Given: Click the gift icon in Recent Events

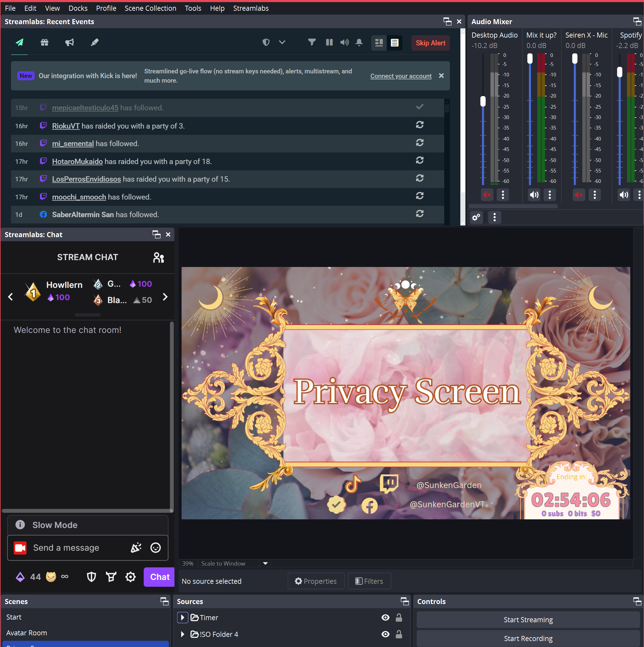Looking at the screenshot, I should pos(44,43).
